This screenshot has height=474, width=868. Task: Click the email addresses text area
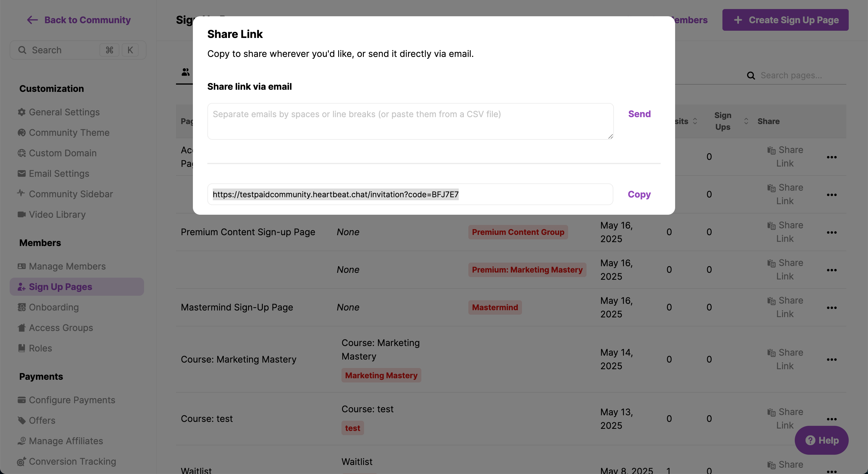410,121
